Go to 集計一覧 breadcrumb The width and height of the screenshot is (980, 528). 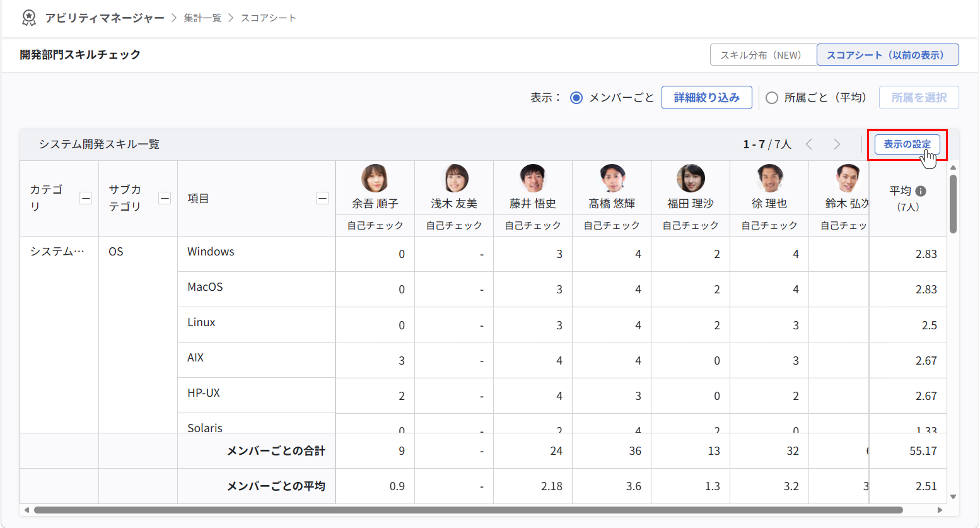(202, 18)
